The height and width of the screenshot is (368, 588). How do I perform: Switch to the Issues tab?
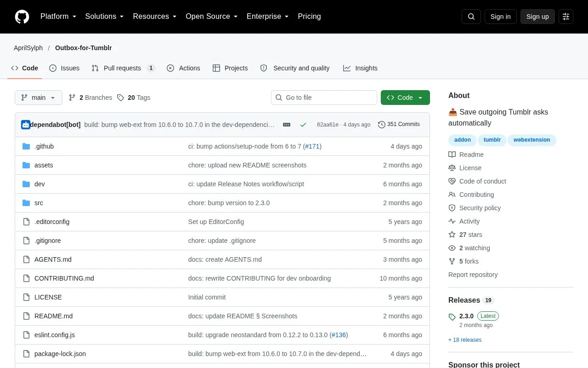tap(64, 68)
